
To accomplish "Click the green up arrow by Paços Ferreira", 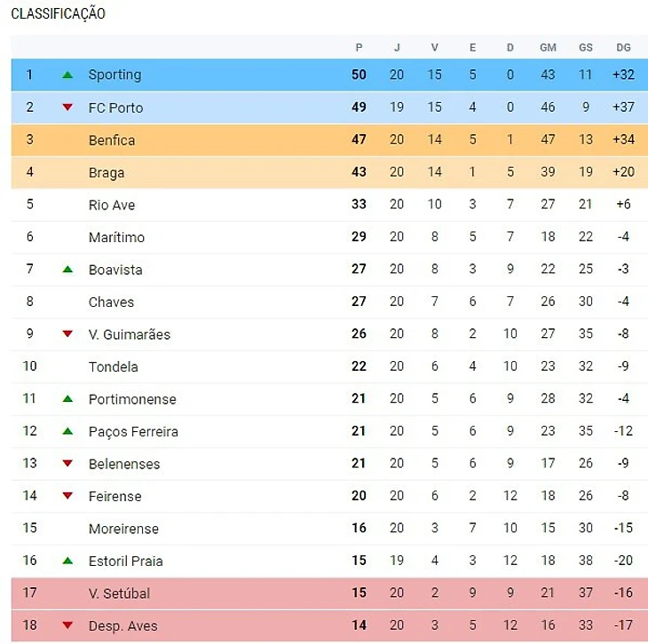I will 67,432.
